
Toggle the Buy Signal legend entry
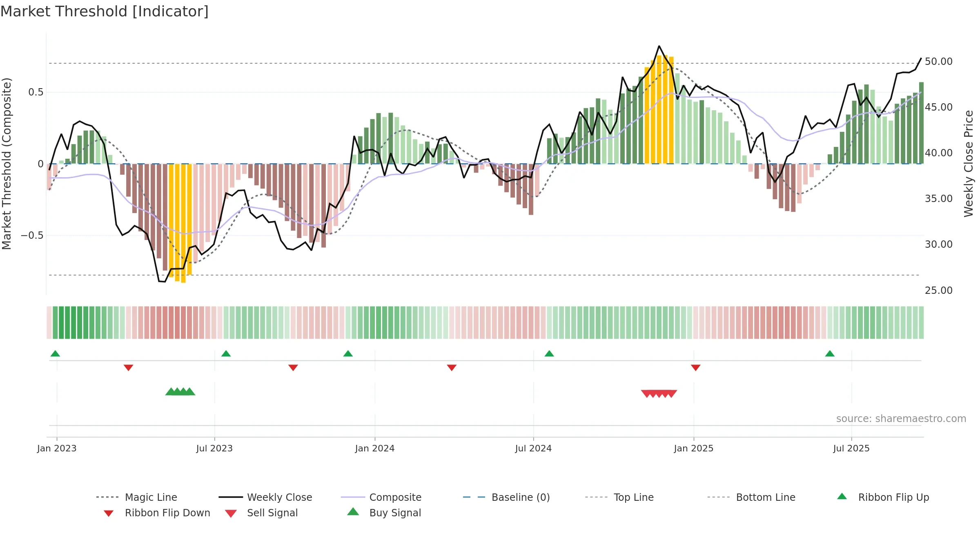coord(384,513)
